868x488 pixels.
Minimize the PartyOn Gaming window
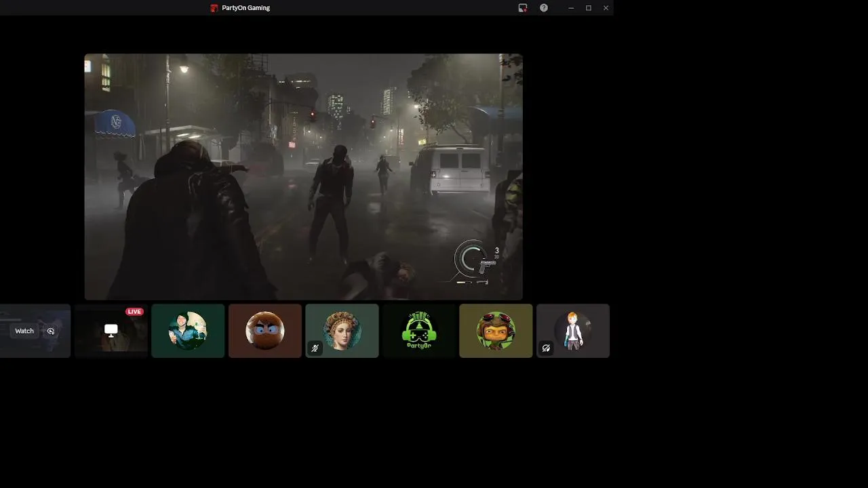571,8
